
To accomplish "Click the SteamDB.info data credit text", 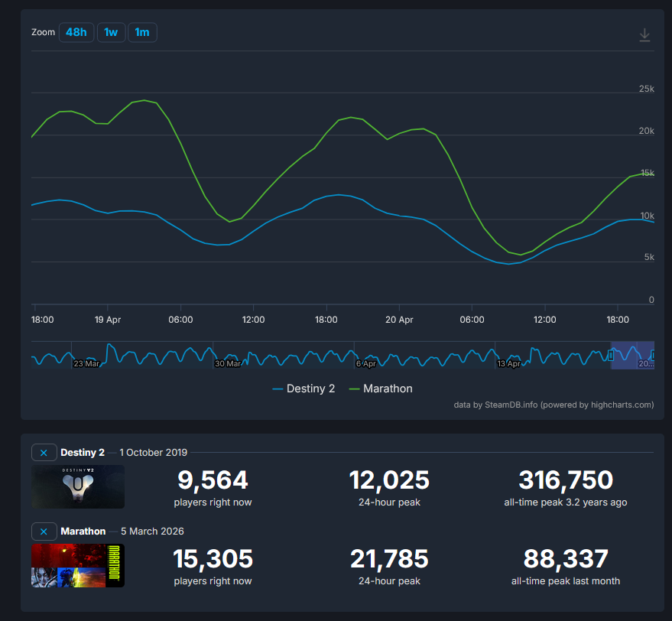I will 554,405.
